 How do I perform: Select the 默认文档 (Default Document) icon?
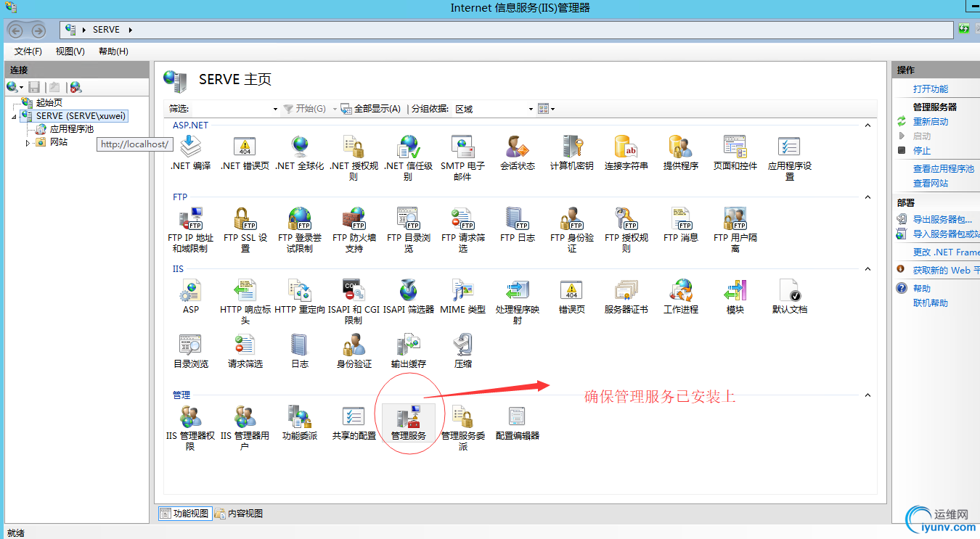pyautogui.click(x=788, y=293)
